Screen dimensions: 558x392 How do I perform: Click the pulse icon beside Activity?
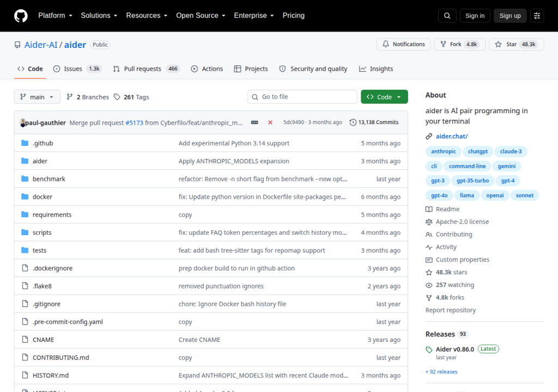(x=429, y=247)
